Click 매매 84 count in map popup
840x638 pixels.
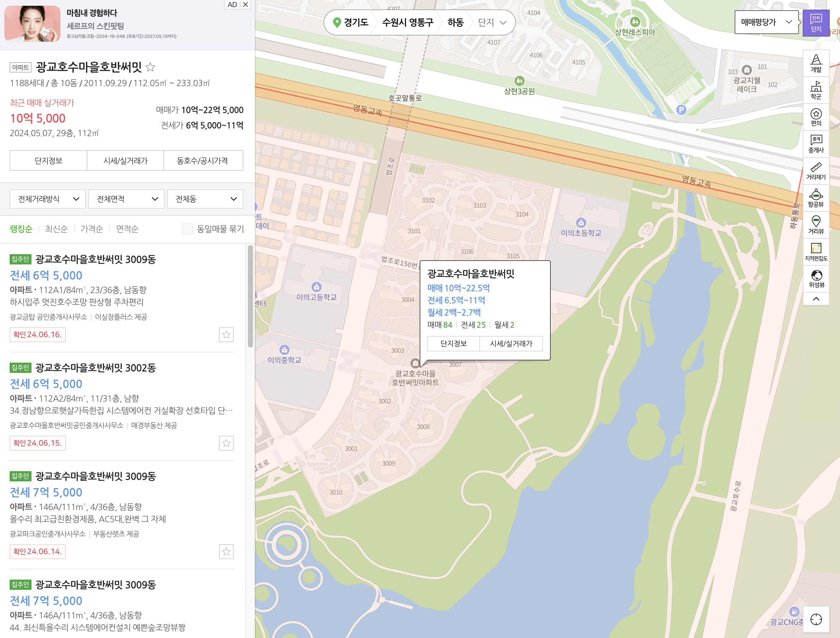pyautogui.click(x=440, y=325)
